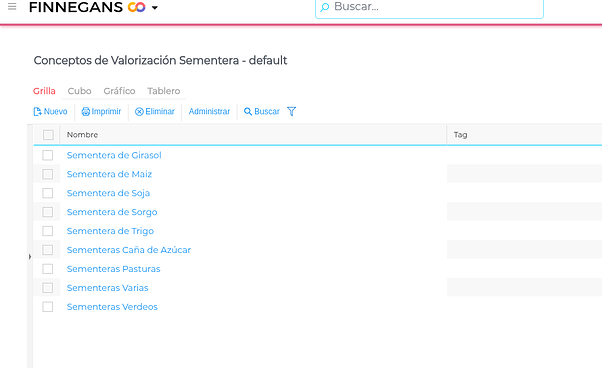The width and height of the screenshot is (602, 368).
Task: Switch to the Cubo tab
Action: click(79, 91)
